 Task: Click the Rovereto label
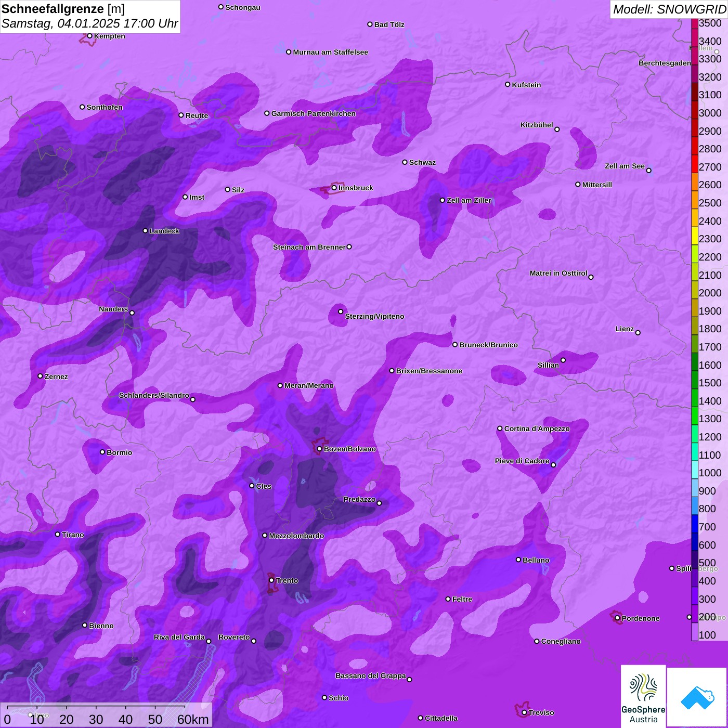coord(234,637)
